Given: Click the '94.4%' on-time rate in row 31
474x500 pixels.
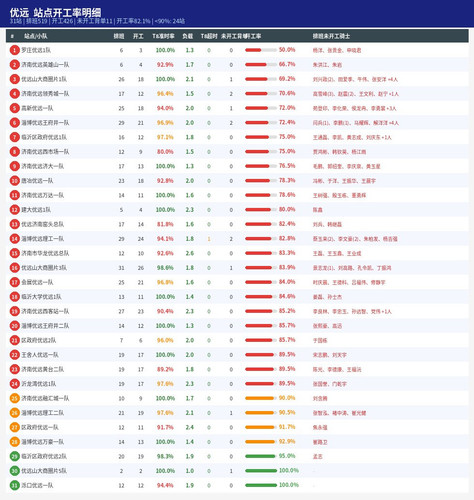Looking at the screenshot, I should pyautogui.click(x=165, y=485).
